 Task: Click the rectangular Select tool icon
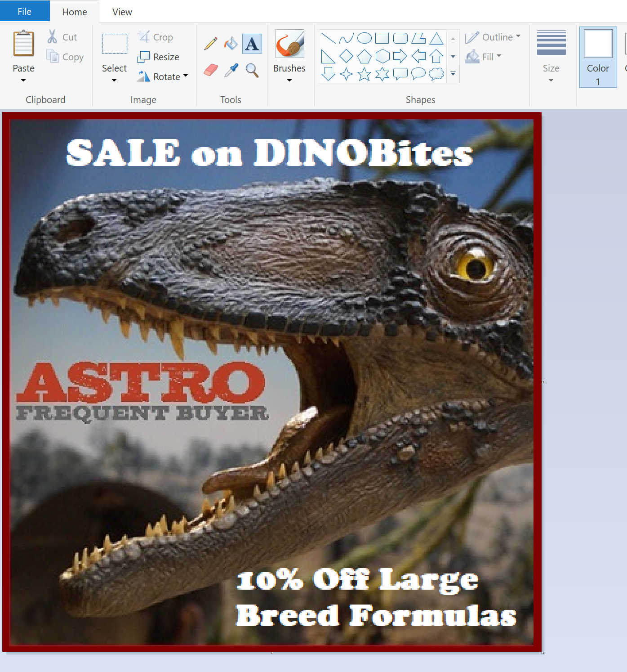tap(114, 44)
